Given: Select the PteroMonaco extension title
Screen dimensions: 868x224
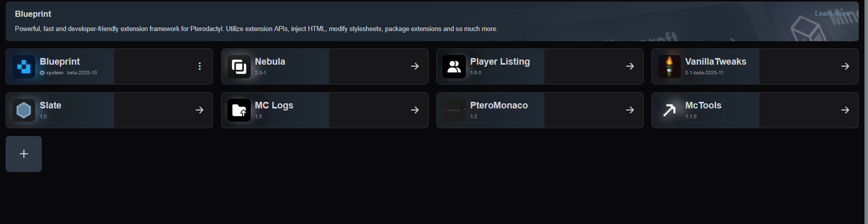Looking at the screenshot, I should click(x=498, y=105).
